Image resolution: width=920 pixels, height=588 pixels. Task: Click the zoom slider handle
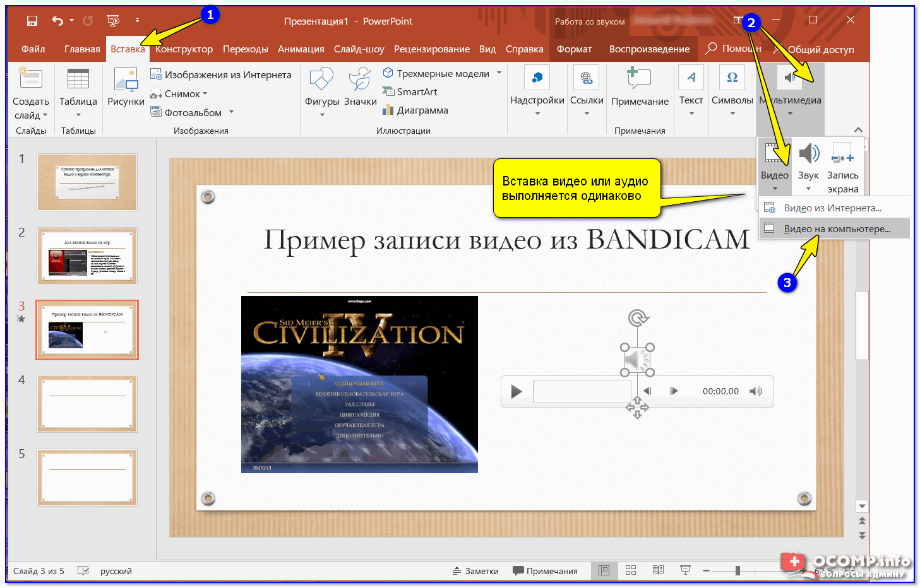click(x=738, y=570)
